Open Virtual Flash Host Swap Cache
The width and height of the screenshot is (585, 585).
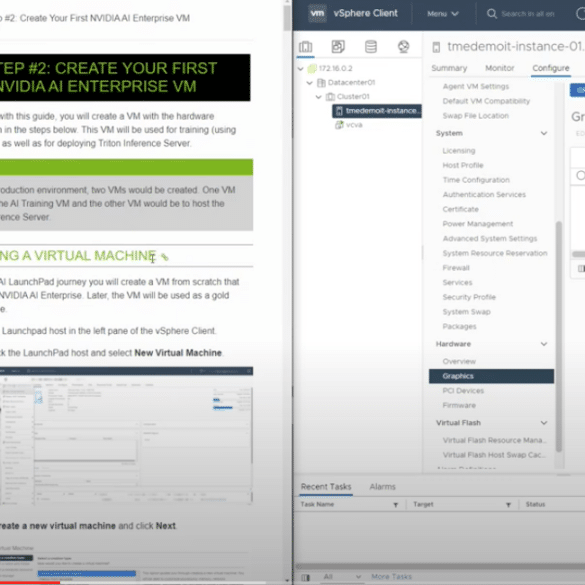point(494,455)
